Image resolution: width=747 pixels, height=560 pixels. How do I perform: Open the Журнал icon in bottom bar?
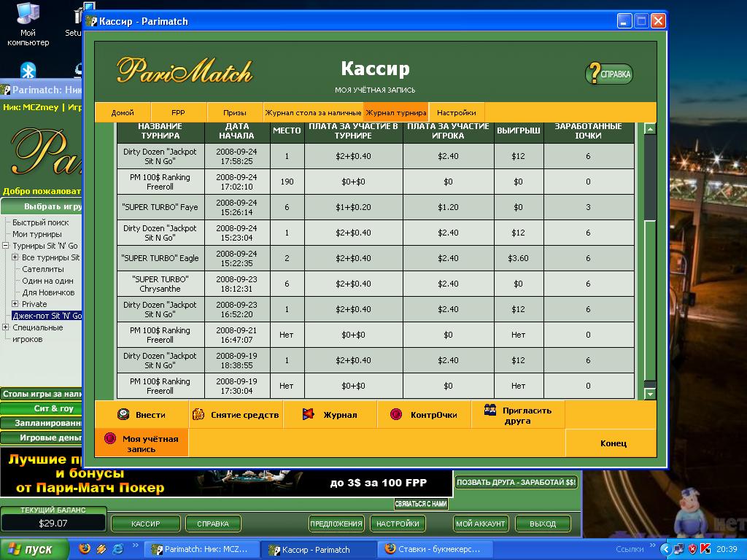[309, 415]
